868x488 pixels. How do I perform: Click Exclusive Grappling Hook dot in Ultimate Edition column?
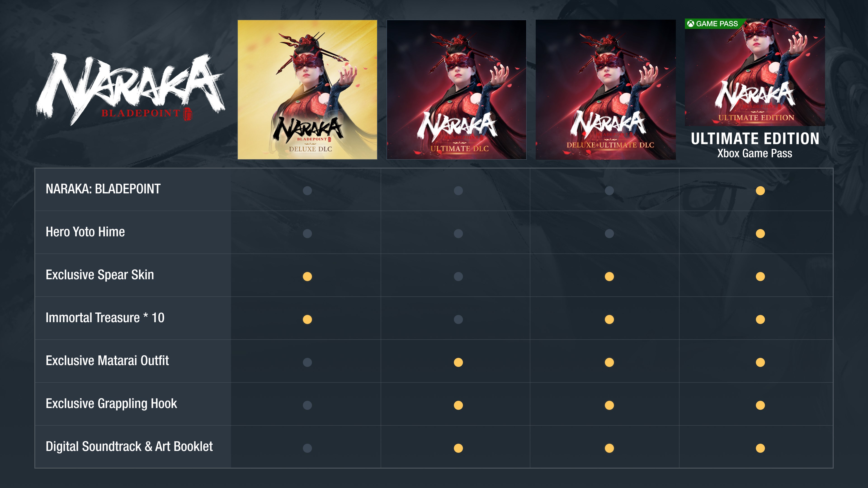pyautogui.click(x=760, y=405)
